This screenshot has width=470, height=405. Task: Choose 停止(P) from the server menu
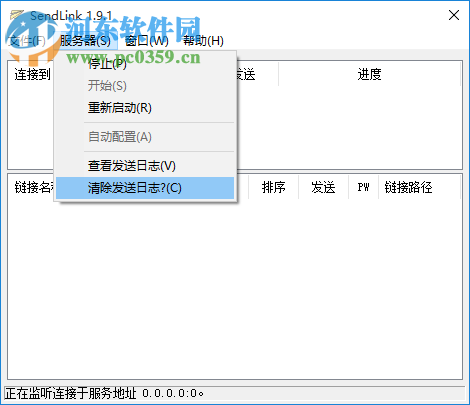[x=145, y=64]
